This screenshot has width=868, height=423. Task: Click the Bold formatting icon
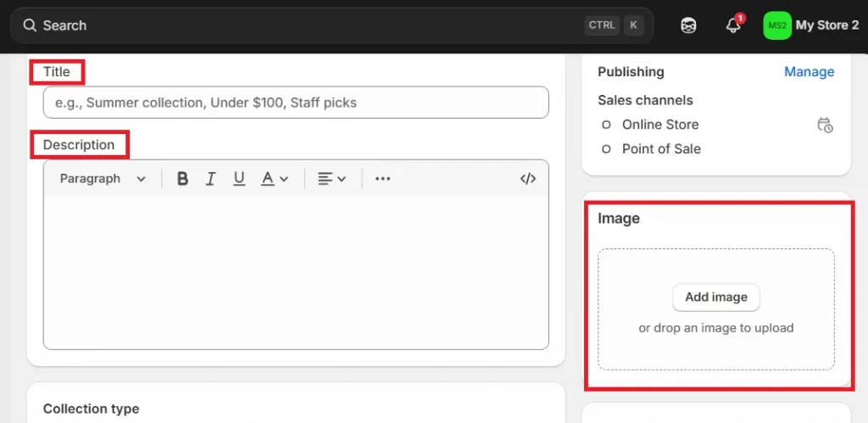(x=182, y=179)
